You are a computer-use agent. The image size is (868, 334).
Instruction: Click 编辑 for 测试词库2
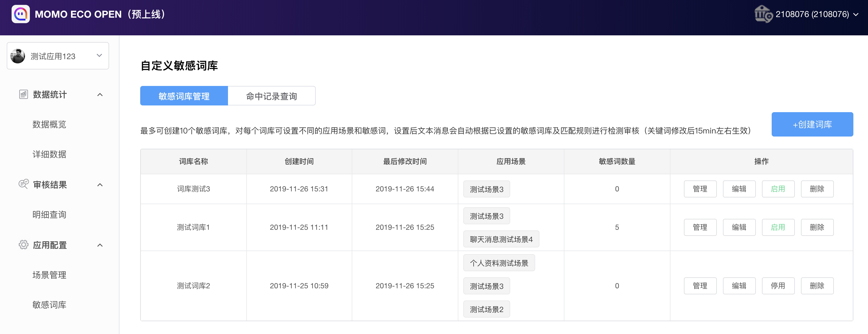[739, 286]
